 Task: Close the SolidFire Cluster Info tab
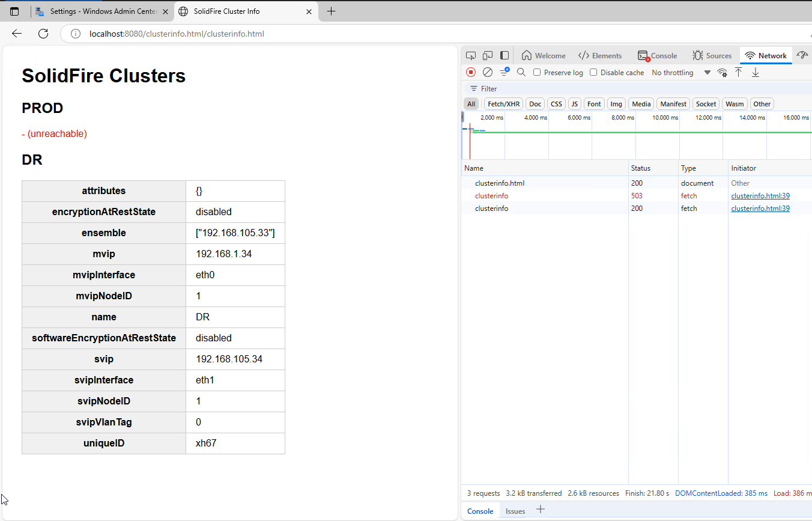(309, 11)
